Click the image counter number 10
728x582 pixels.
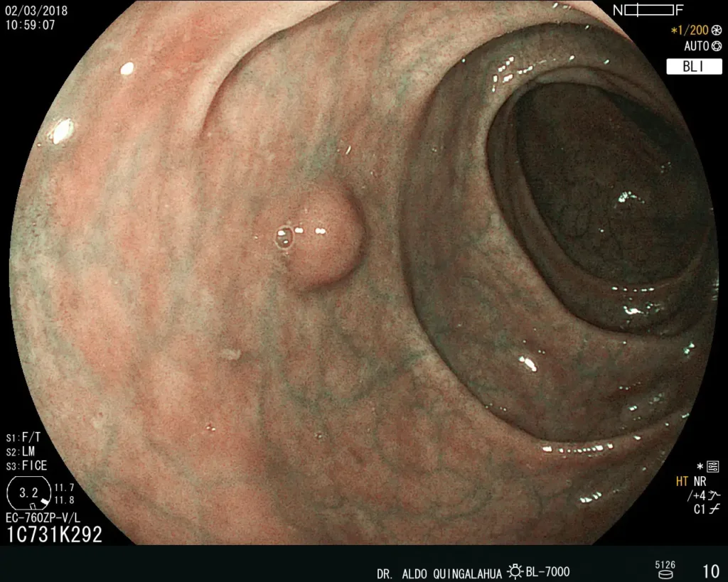tap(710, 571)
